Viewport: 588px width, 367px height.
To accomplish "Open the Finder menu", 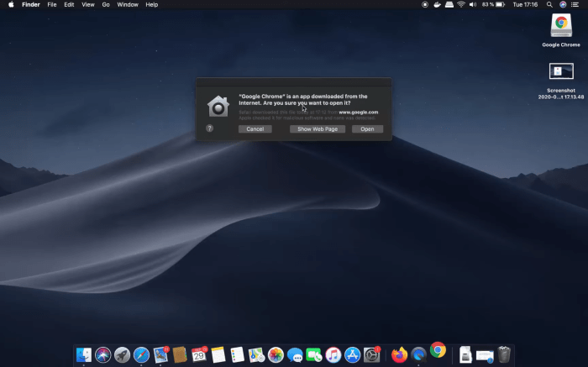I will [x=31, y=4].
